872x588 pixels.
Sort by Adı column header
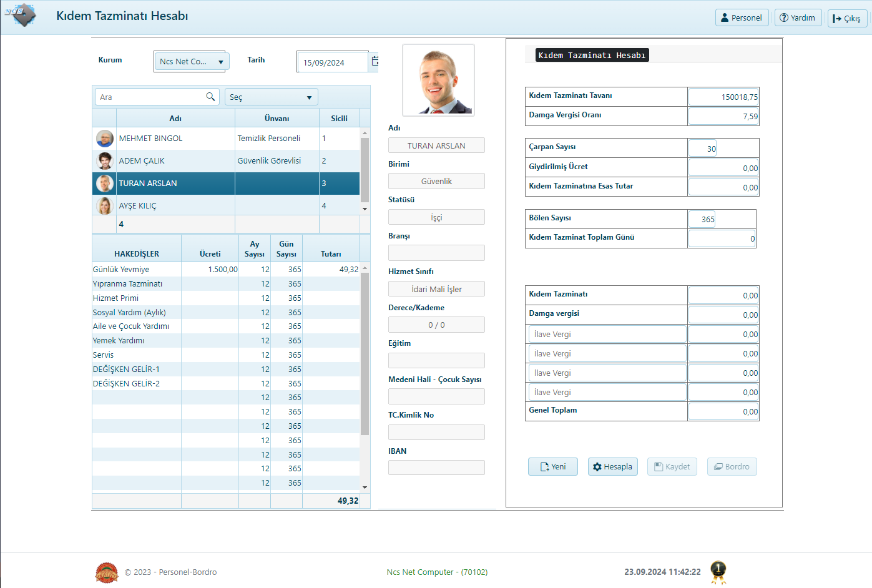175,119
